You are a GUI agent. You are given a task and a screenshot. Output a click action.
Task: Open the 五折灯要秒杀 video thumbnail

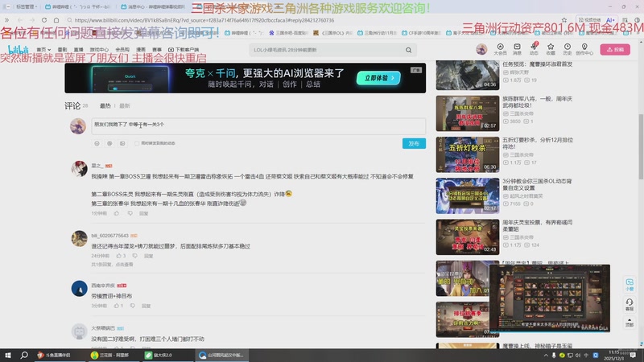468,154
